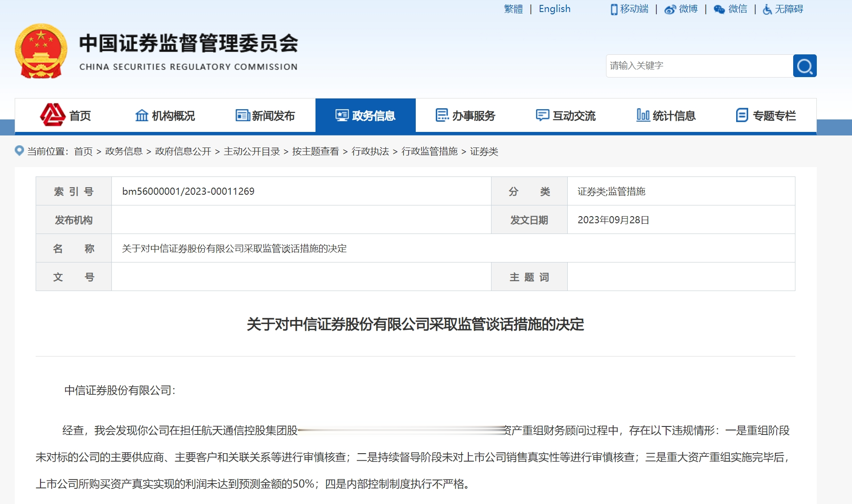
Task: Click the page icon next to 专题专栏
Action: coord(742,115)
